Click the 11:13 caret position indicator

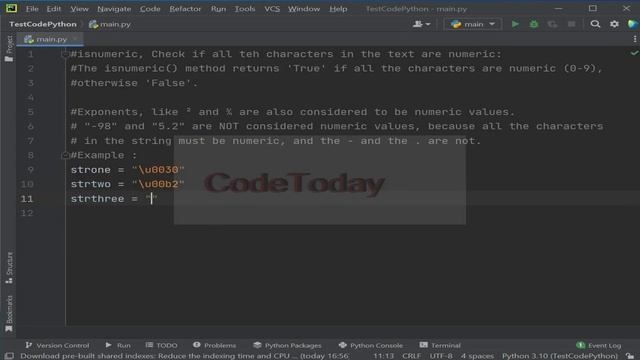click(384, 356)
